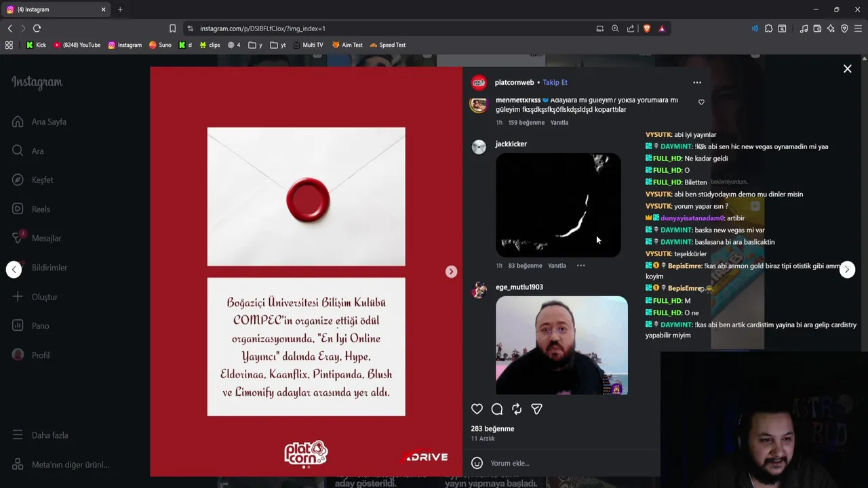The image size is (868, 488).
Task: Like the post heart icon
Action: point(477,409)
